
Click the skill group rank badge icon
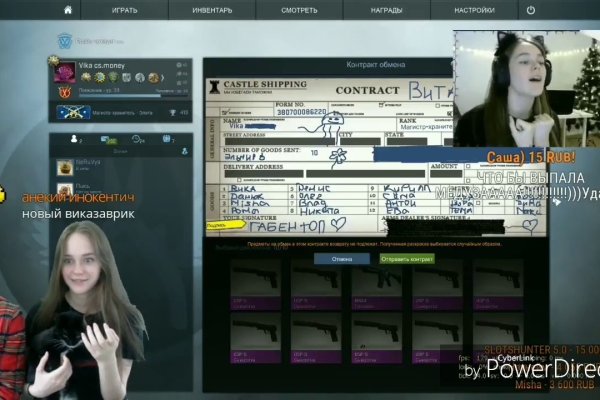point(73,113)
